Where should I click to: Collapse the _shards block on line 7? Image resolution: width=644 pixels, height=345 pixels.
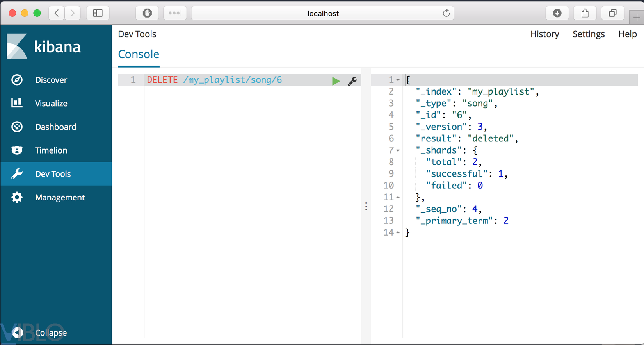pos(398,150)
